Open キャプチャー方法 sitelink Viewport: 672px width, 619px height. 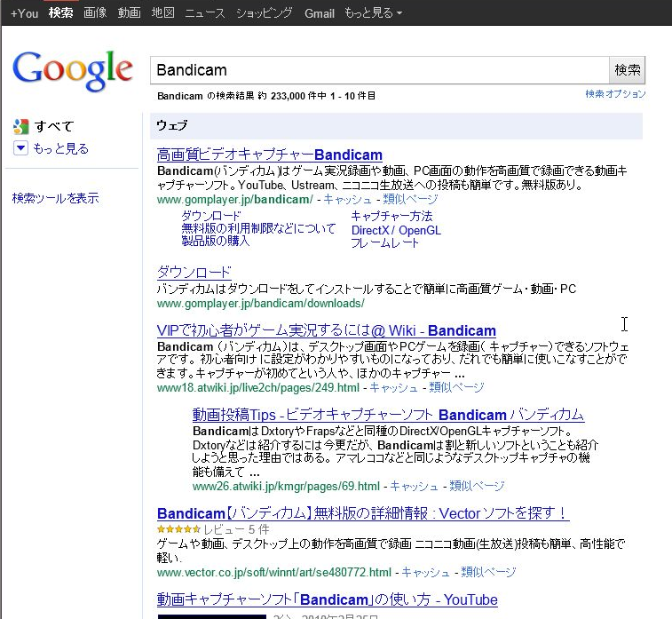[x=391, y=216]
